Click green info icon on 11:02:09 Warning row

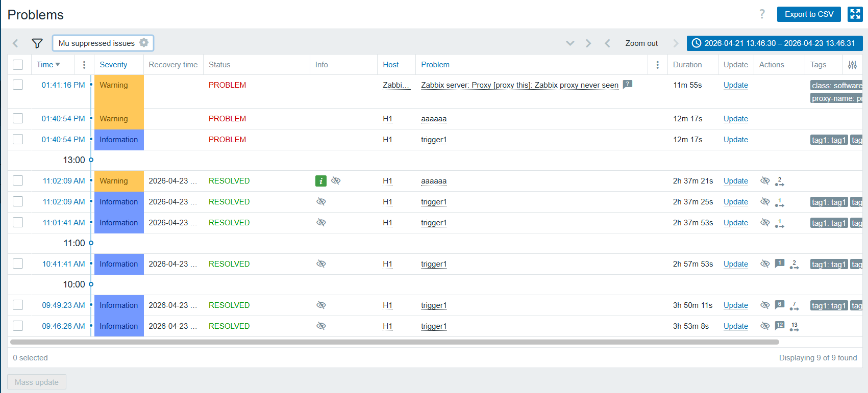tap(320, 181)
